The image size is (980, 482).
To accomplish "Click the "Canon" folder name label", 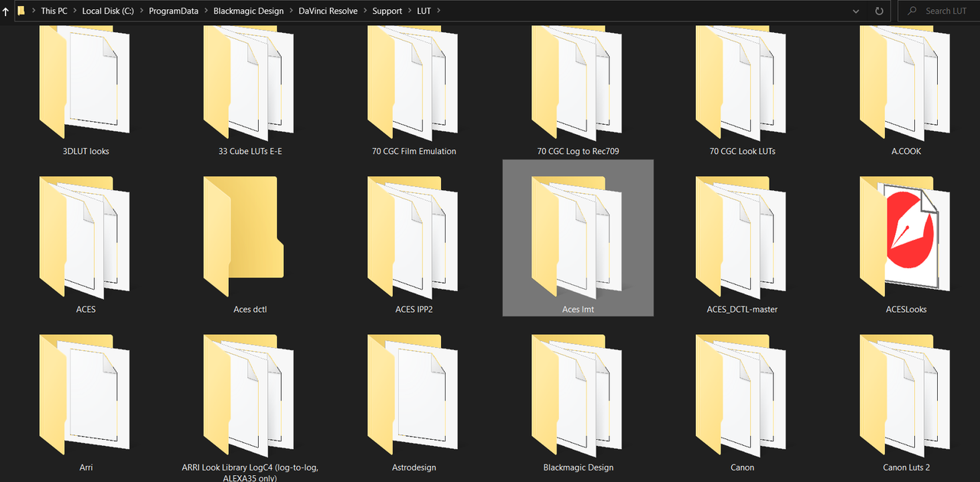I will (743, 467).
